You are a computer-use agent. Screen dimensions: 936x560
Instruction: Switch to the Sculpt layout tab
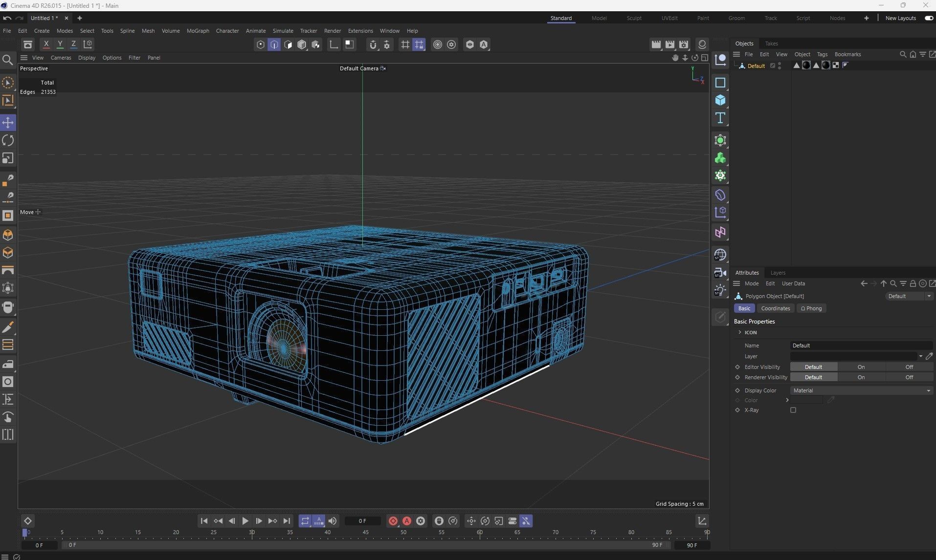pos(634,18)
